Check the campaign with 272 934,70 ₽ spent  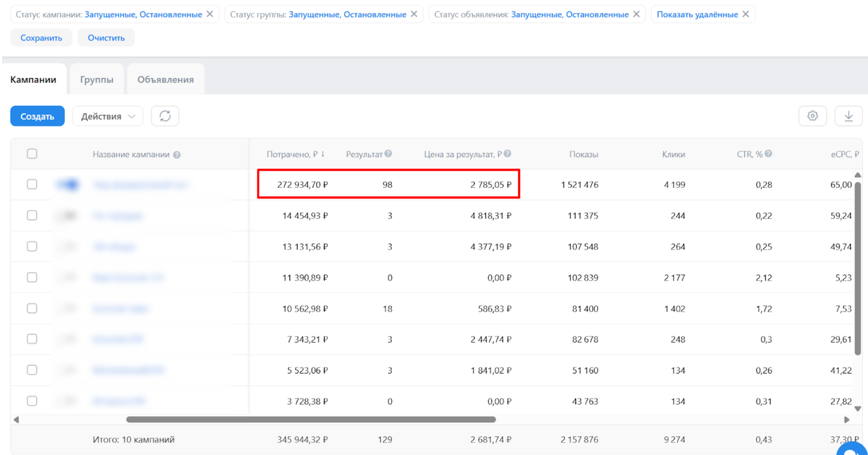pos(32,184)
